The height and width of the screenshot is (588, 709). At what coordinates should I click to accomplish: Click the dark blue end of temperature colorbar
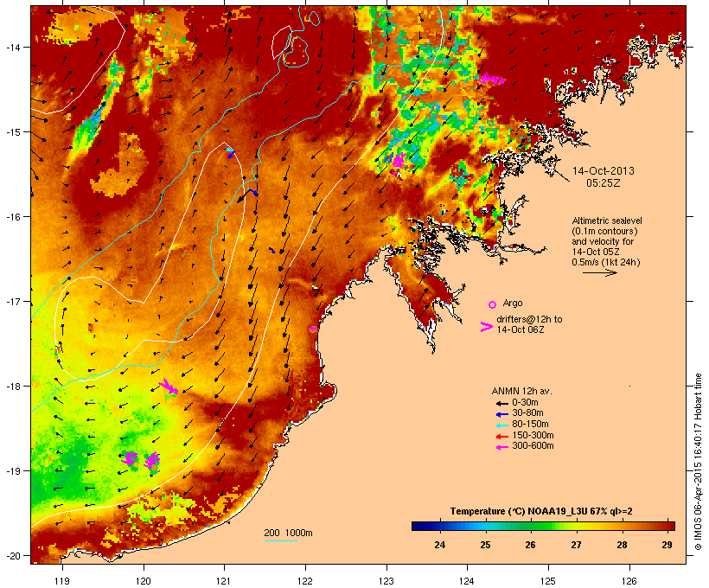418,526
